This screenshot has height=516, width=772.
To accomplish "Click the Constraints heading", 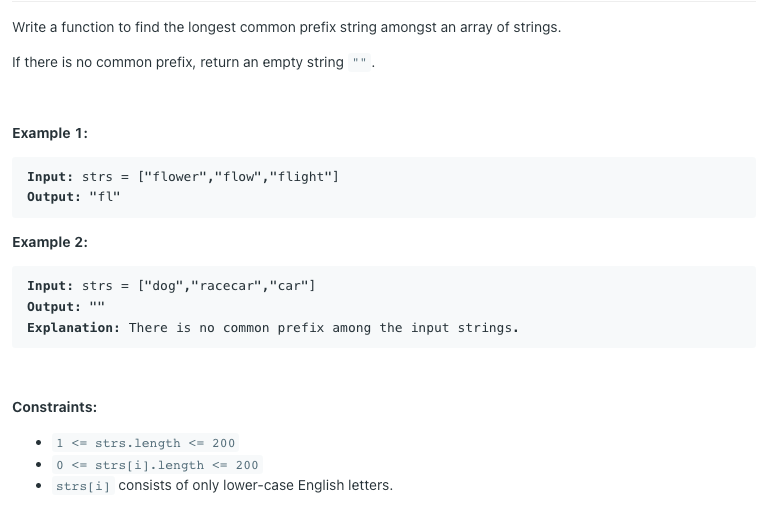I will 55,407.
